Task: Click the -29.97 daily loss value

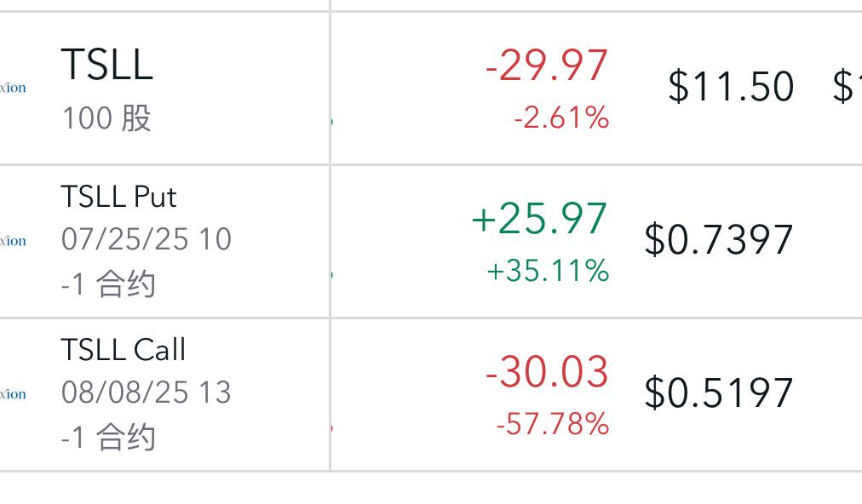Action: tap(547, 66)
